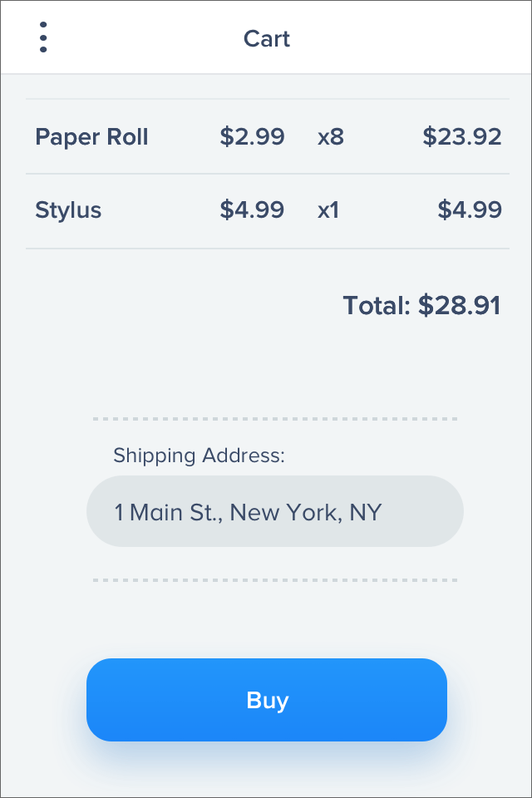Click the Cart title in header
The image size is (532, 798).
click(x=267, y=39)
